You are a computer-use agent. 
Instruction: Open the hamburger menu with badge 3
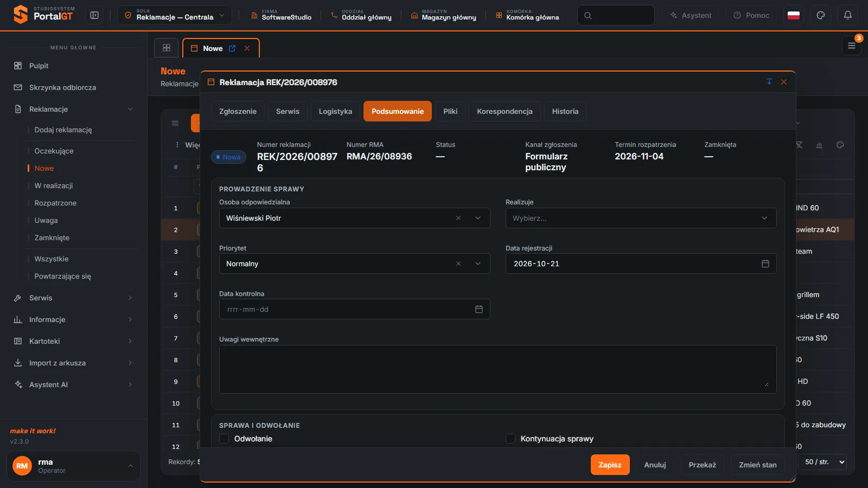[852, 46]
